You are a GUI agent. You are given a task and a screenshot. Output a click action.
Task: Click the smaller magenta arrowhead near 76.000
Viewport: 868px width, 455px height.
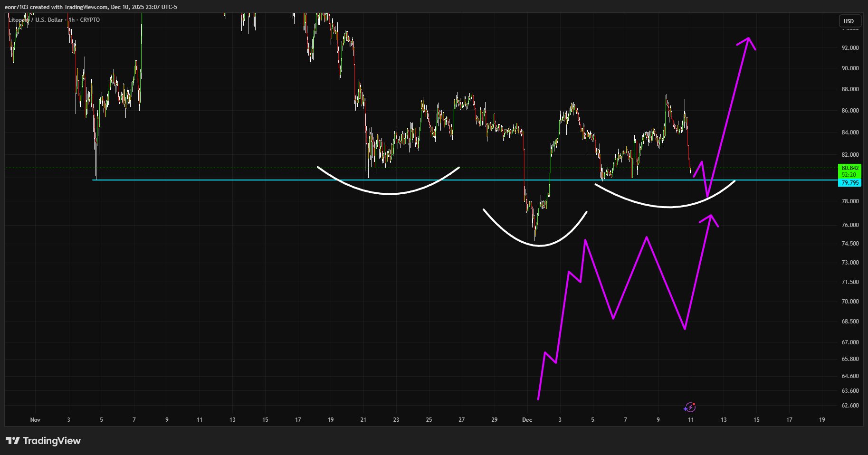(711, 218)
